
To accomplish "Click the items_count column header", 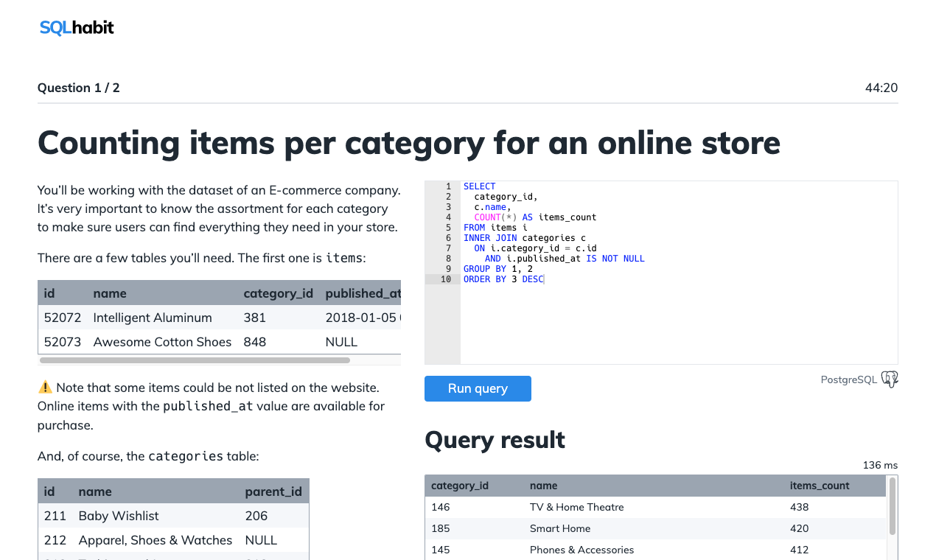I will 820,486.
